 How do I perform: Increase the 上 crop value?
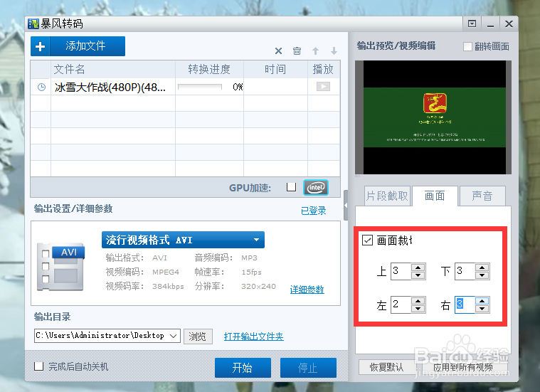(x=418, y=267)
